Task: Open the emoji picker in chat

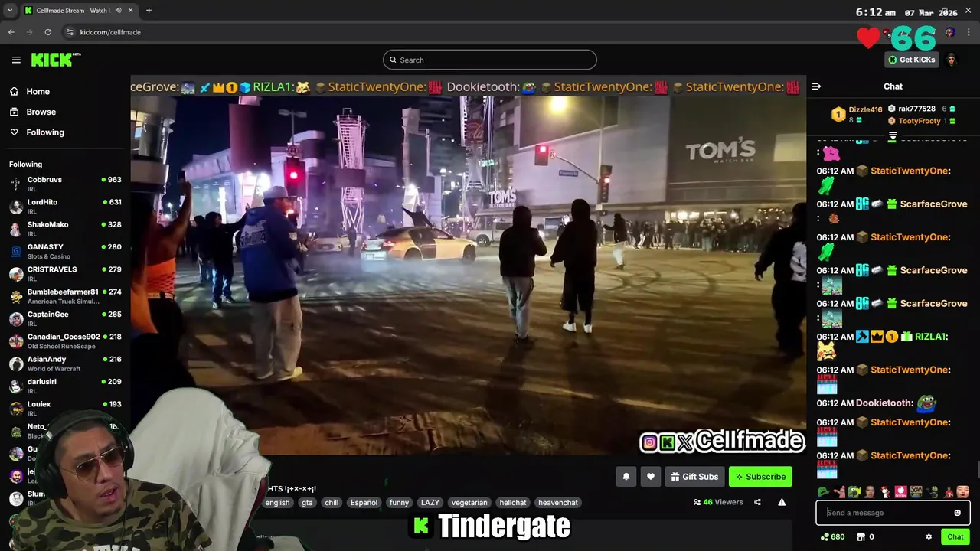Action: coord(957,513)
